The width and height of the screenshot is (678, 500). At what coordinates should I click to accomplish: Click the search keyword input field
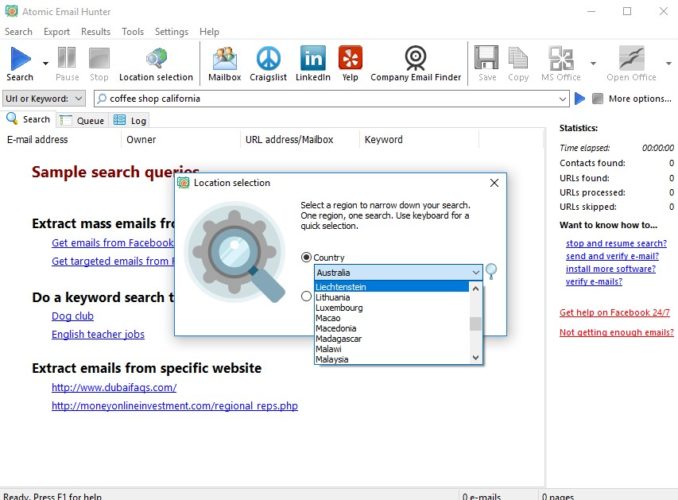pos(330,99)
